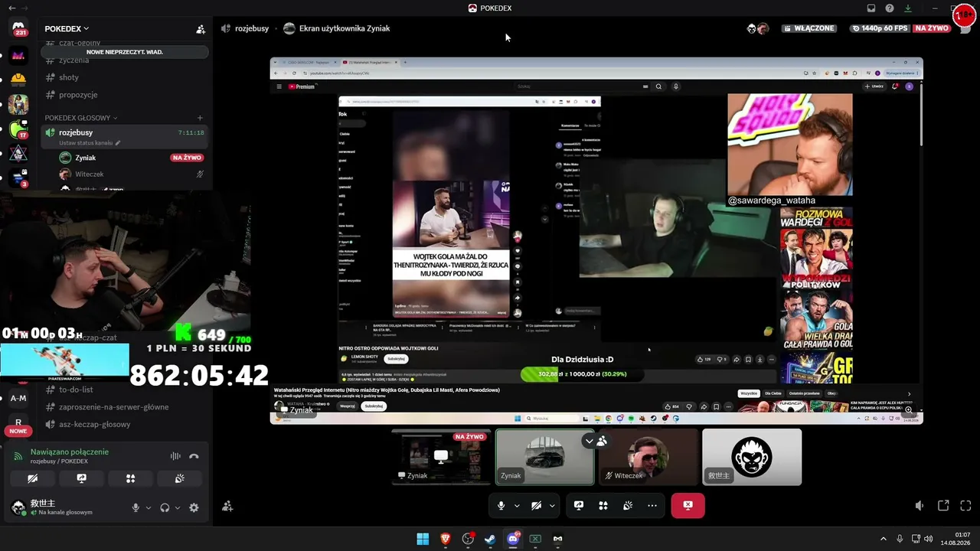
Task: Toggle camera in voice panel
Action: pyautogui.click(x=33, y=478)
